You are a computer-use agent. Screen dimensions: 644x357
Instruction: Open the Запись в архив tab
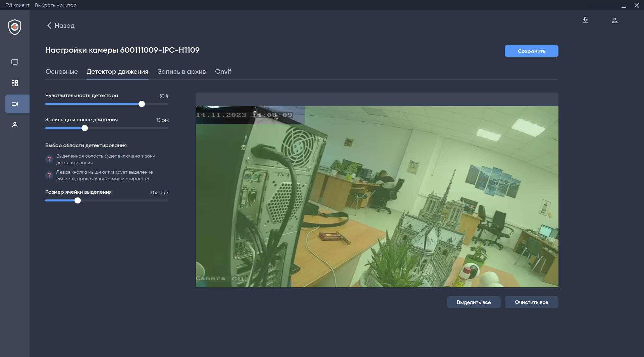pyautogui.click(x=182, y=72)
